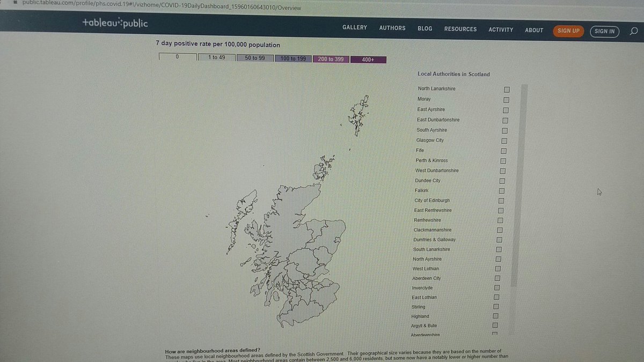Tick the Fife checkbox
The image size is (644, 362).
[x=503, y=151]
